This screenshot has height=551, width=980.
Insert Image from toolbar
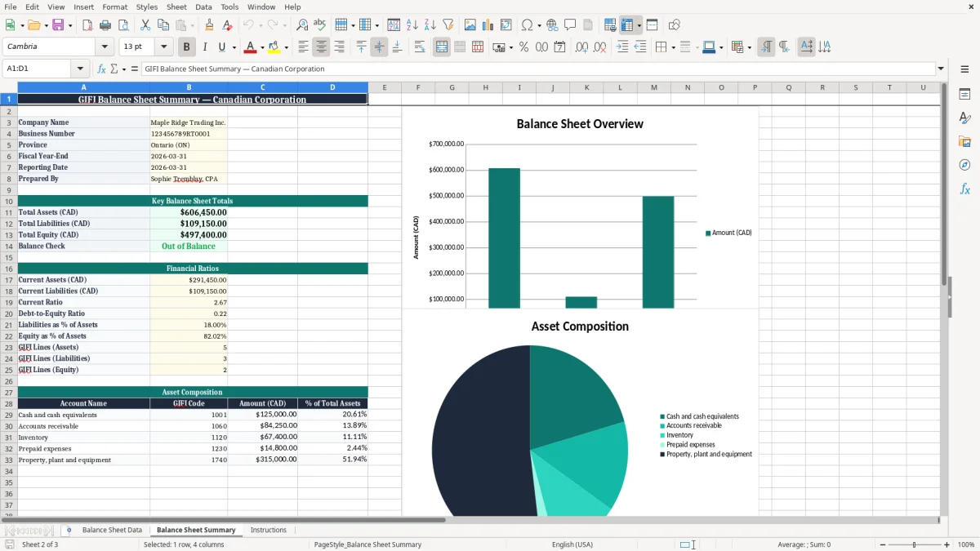470,25
